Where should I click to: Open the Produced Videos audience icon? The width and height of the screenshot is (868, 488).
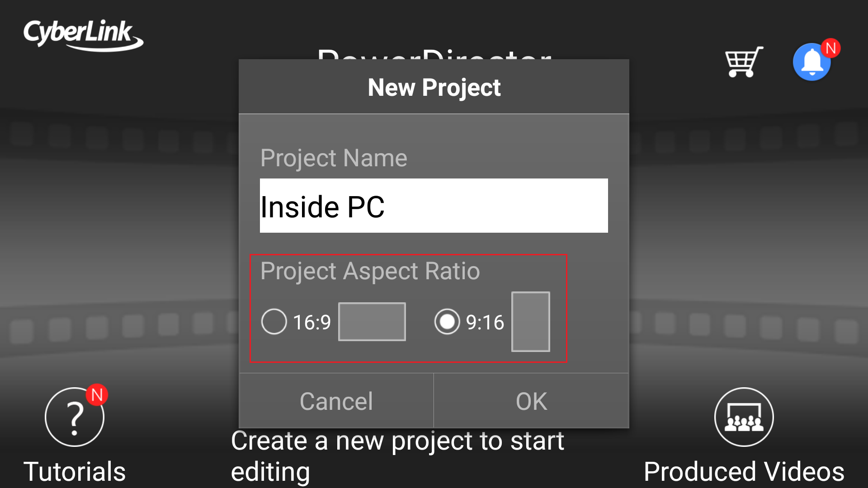pyautogui.click(x=744, y=417)
